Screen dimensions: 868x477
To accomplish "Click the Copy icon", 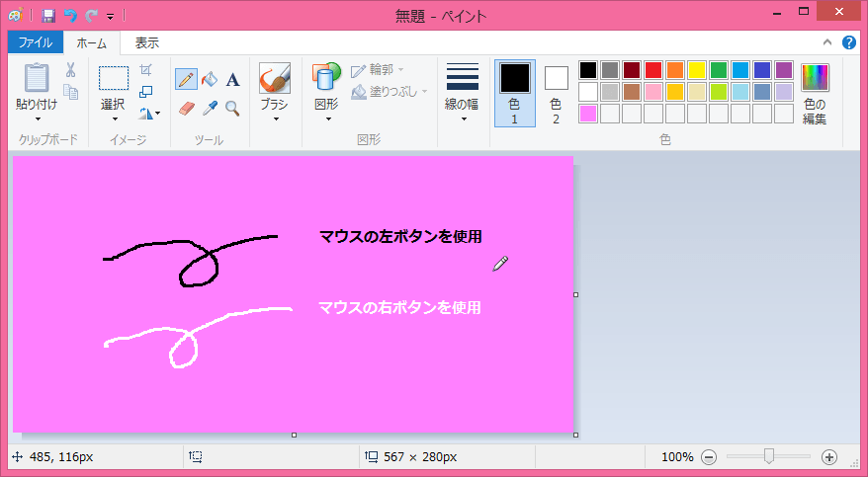I will (70, 92).
